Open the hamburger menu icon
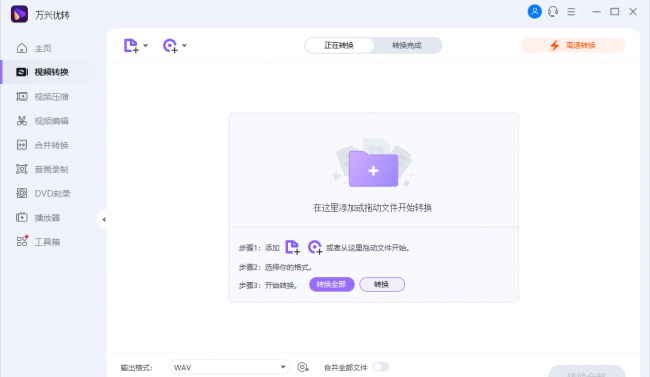The image size is (650, 377). 571,12
